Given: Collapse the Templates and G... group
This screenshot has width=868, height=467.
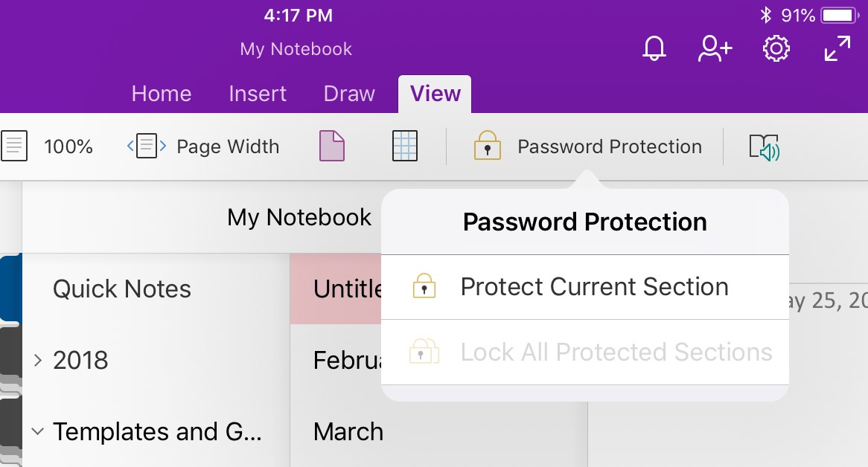Looking at the screenshot, I should 38,431.
